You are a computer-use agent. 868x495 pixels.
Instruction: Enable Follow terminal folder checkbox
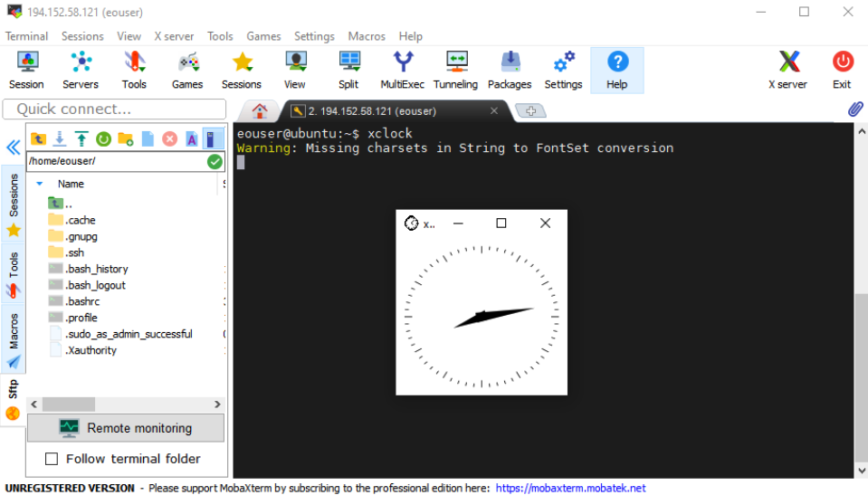52,459
